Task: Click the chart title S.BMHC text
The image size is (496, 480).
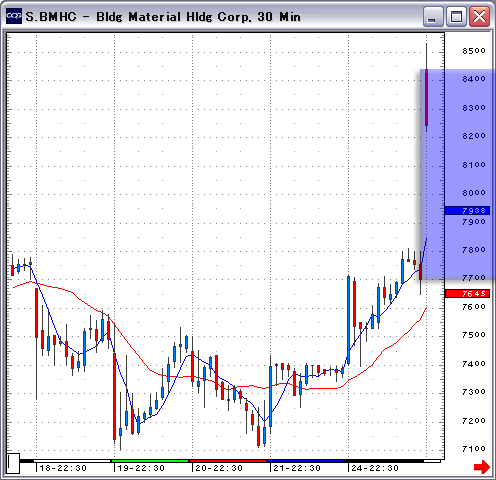Action: point(51,17)
